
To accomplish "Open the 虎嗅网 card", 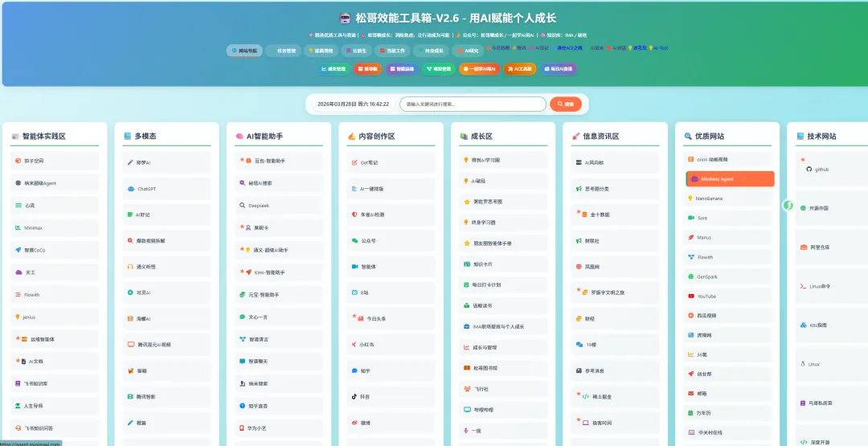I will (727, 335).
